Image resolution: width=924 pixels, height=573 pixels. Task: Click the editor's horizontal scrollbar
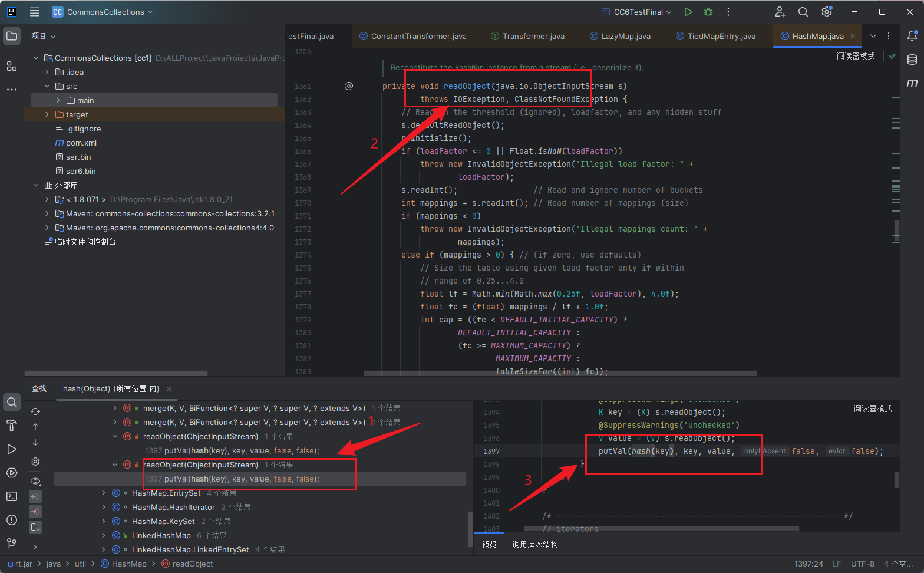point(560,373)
